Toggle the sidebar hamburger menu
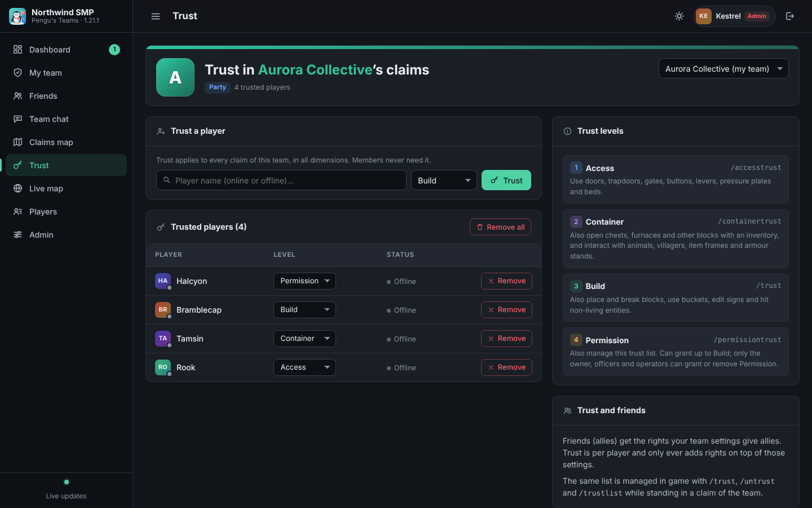The width and height of the screenshot is (812, 508). [x=156, y=16]
